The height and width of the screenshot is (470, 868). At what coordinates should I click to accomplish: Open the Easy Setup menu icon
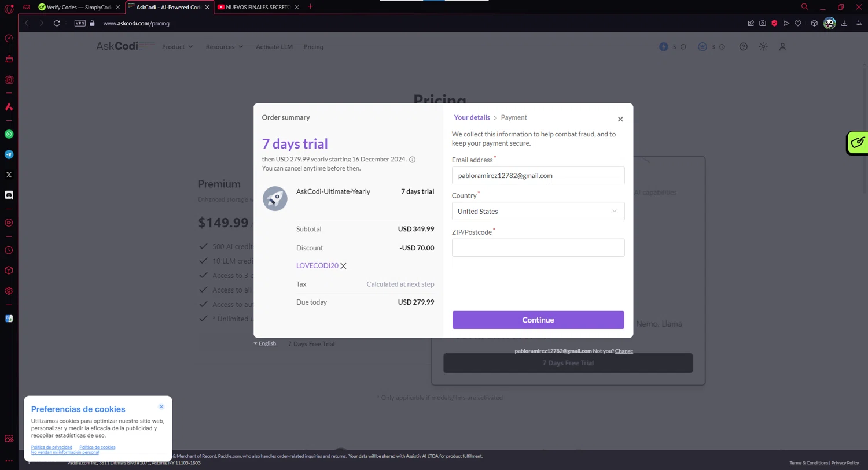pos(859,23)
